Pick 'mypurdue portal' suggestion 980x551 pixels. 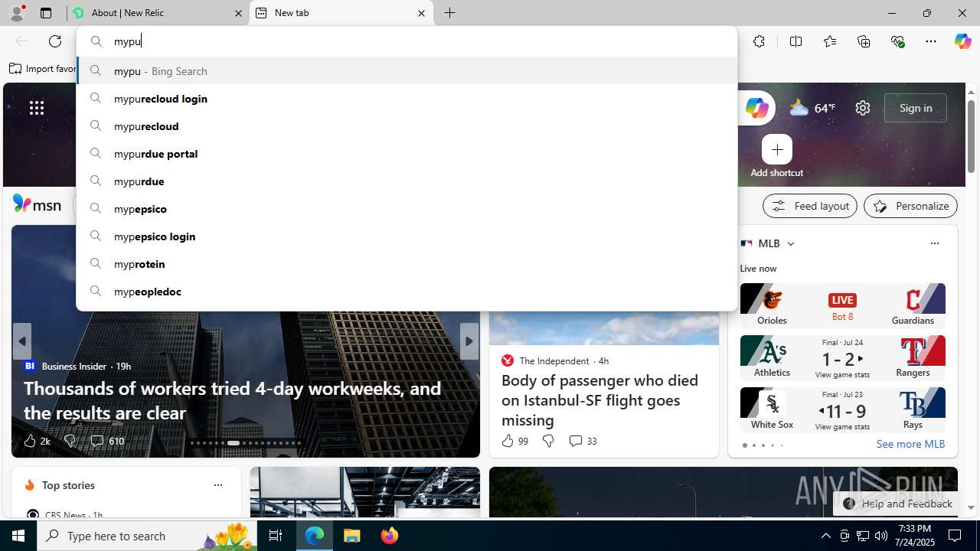407,154
